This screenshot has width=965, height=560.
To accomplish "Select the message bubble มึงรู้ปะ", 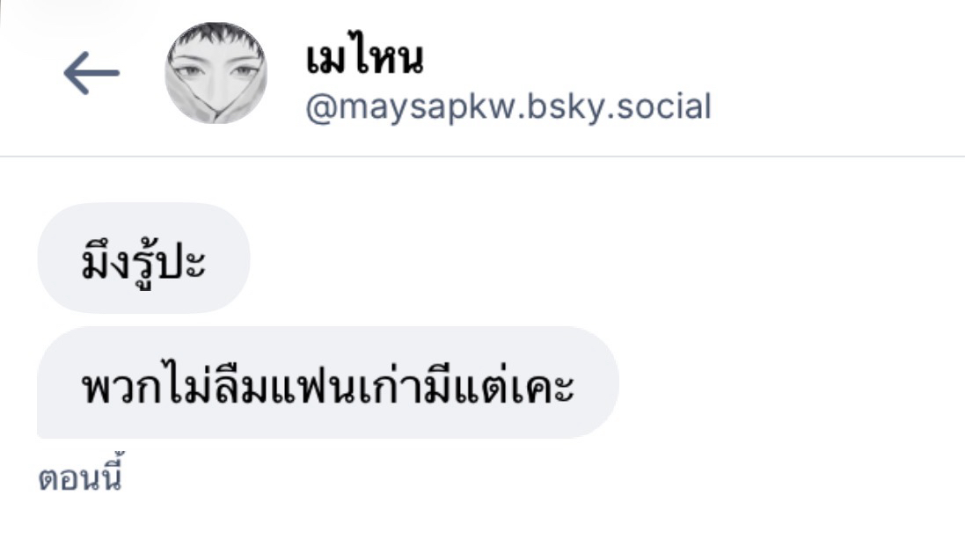I will tap(144, 258).
